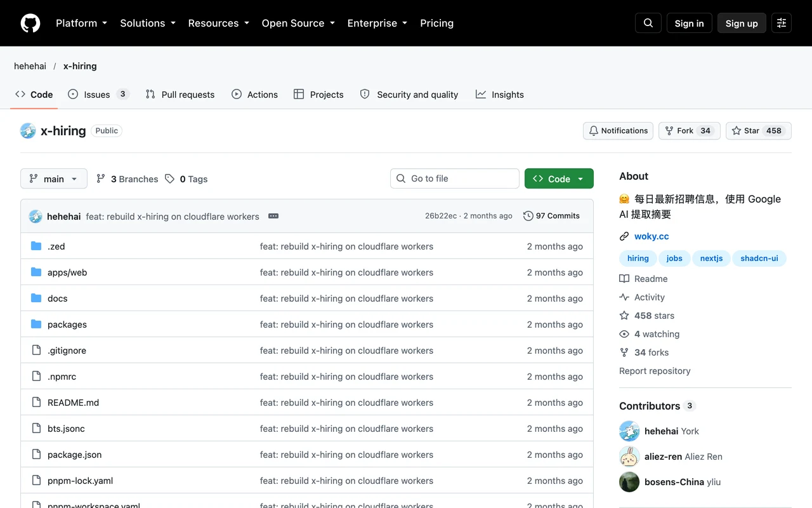Click the shadcn-ui topic tag
Screen dimensions: 812x508
[759, 258]
